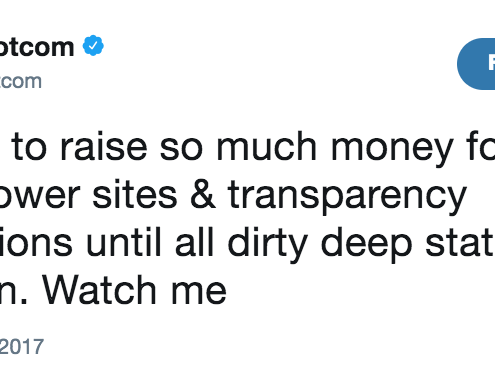Viewport: 495px width, 374px height.
Task: Click the ampersand symbol in the tweet
Action: click(x=202, y=195)
